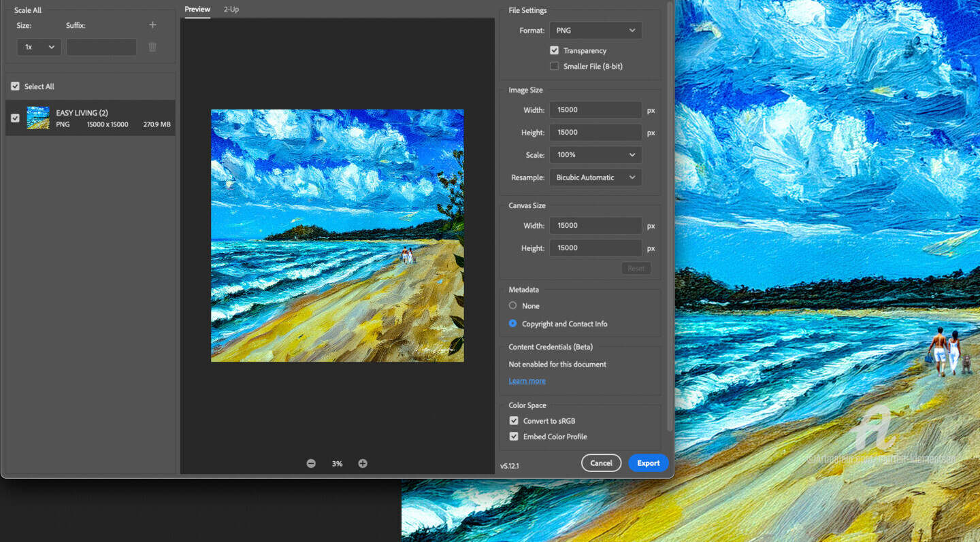Toggle the Select All checkbox
The height and width of the screenshot is (542, 980).
pos(15,86)
